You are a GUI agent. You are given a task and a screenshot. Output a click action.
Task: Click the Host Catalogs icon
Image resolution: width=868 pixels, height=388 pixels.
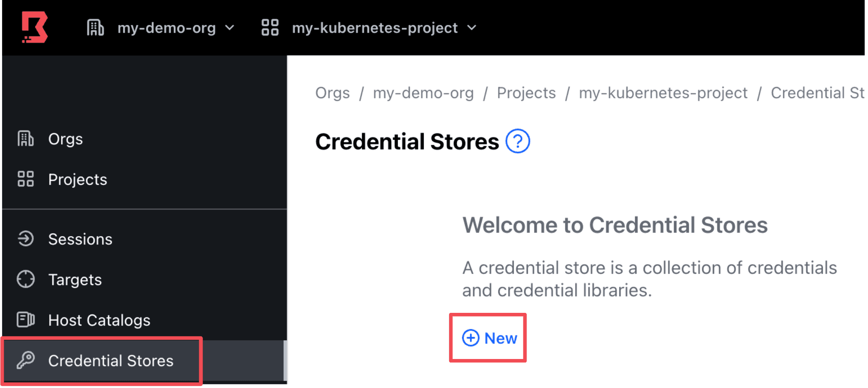click(25, 320)
